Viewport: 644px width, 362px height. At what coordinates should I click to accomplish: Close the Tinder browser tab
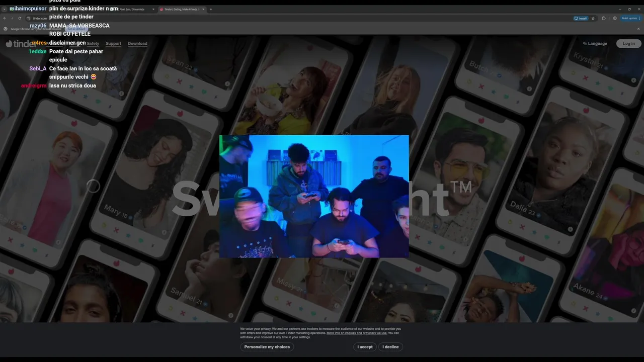tap(203, 9)
